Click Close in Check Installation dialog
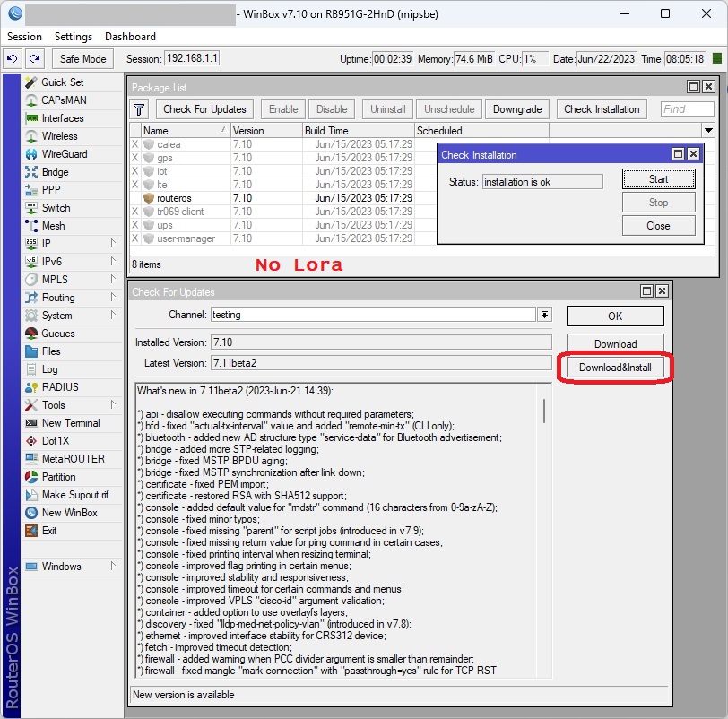 tap(658, 226)
